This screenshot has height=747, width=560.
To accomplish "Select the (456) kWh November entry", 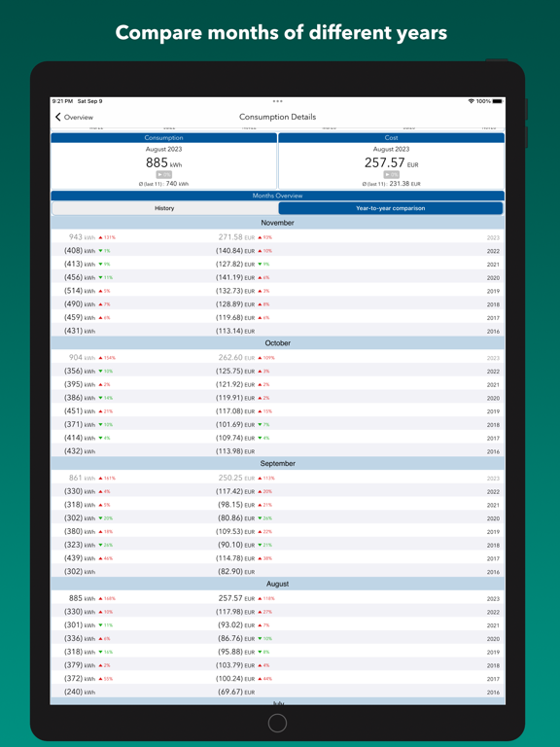I will pyautogui.click(x=80, y=277).
